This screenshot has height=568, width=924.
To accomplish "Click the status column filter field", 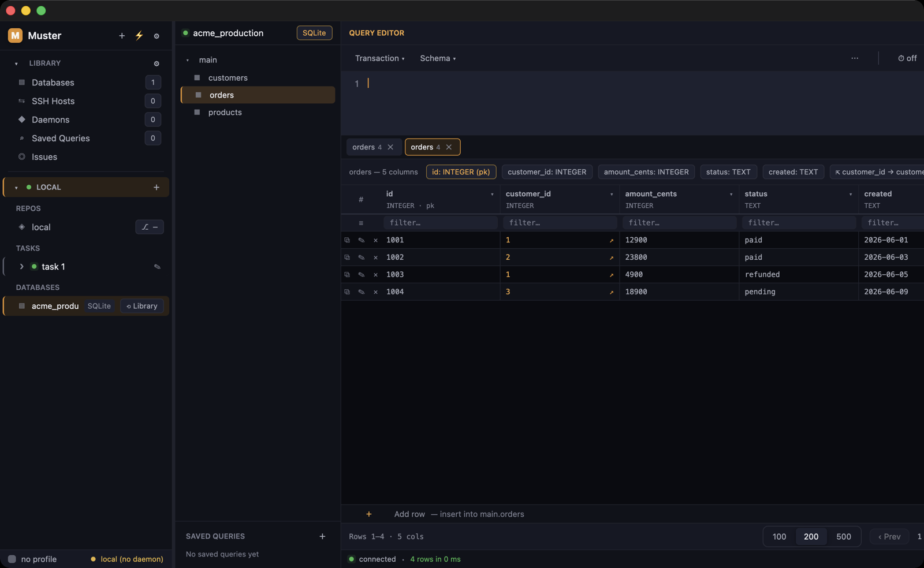I will pos(799,223).
